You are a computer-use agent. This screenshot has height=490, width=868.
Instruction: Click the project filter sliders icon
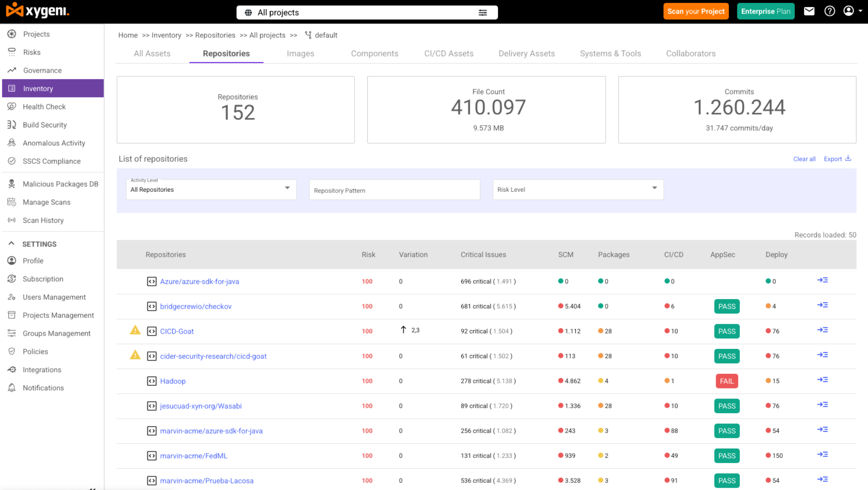tap(482, 12)
